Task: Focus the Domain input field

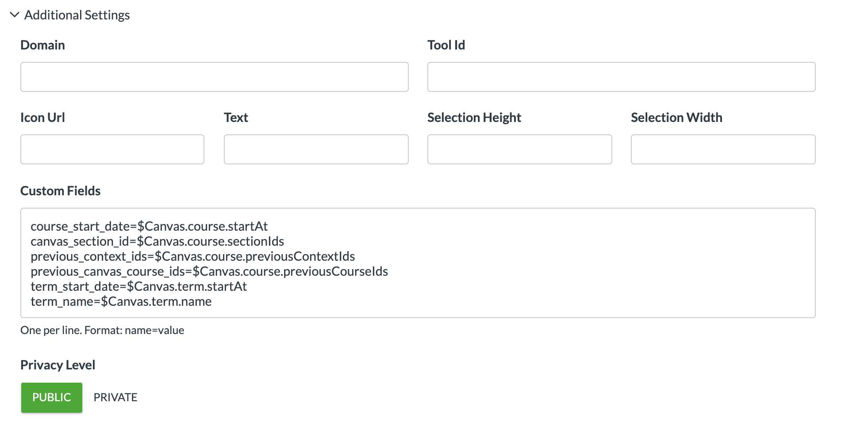Action: (x=214, y=77)
